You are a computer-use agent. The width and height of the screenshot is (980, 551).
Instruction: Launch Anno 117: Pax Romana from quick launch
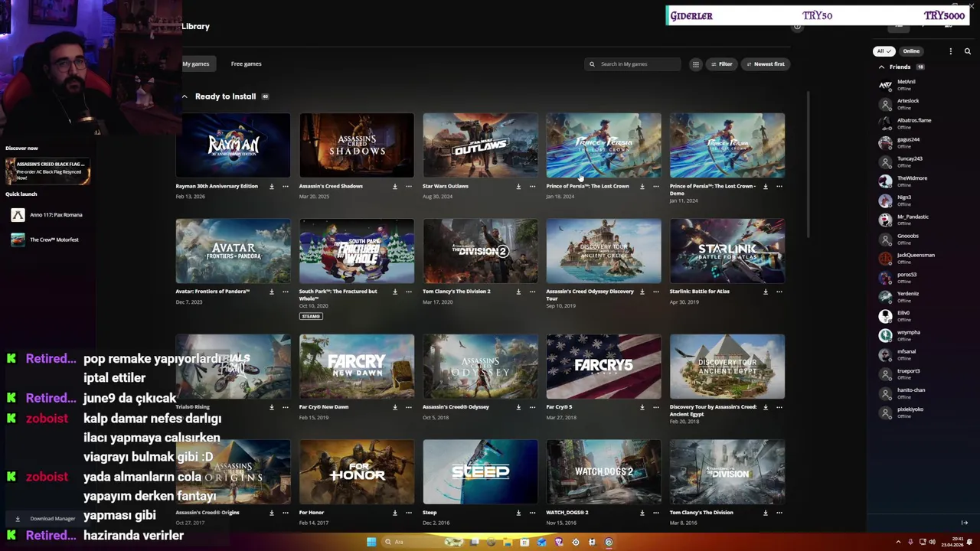point(49,215)
